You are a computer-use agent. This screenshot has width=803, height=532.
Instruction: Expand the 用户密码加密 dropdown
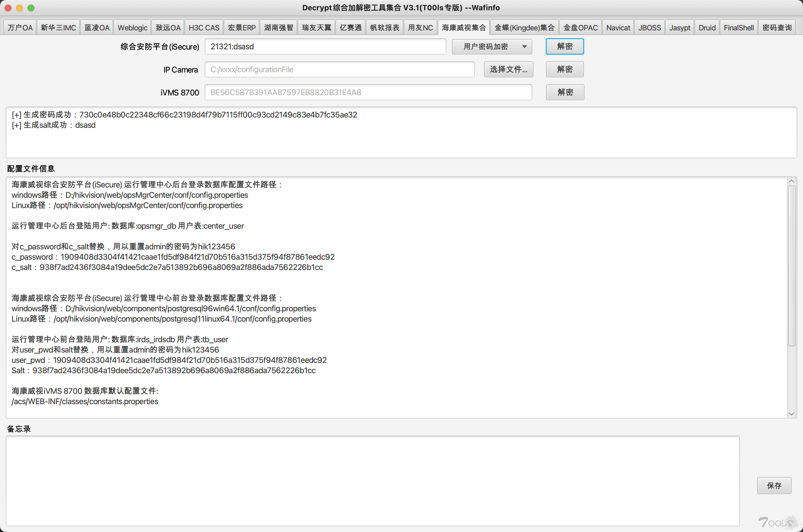point(492,46)
